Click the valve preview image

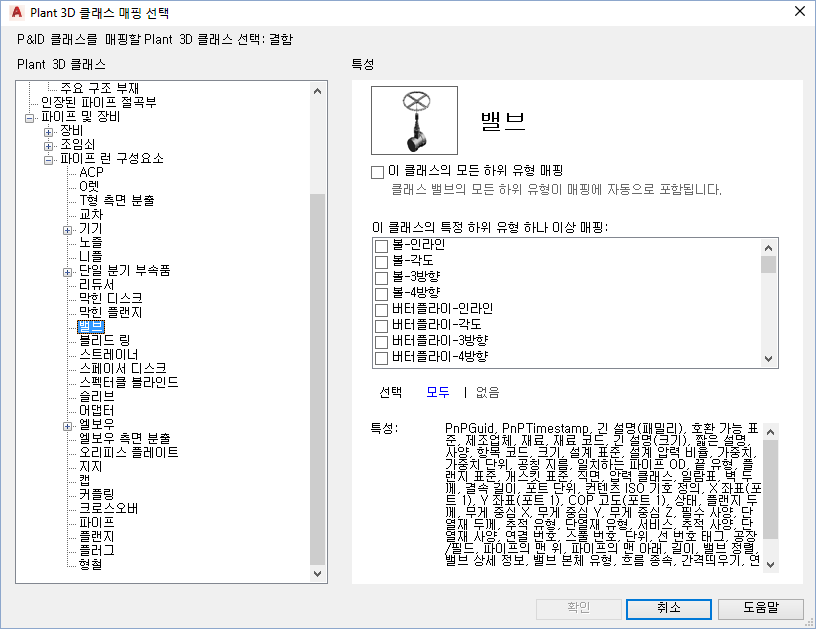point(414,120)
